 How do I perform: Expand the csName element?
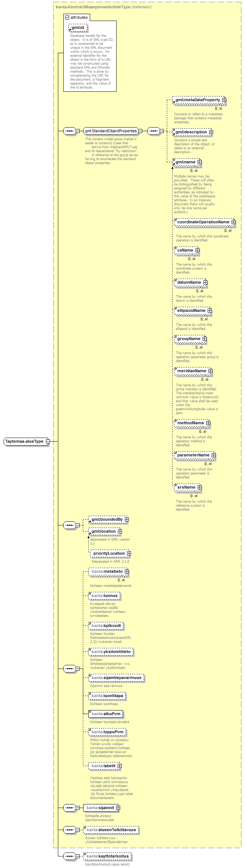tap(197, 250)
